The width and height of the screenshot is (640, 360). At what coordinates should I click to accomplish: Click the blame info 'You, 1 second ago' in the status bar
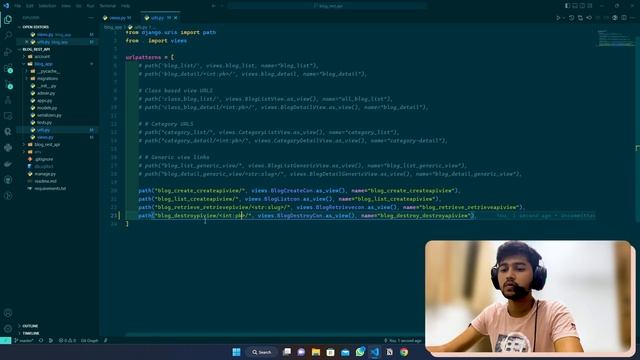click(402, 340)
